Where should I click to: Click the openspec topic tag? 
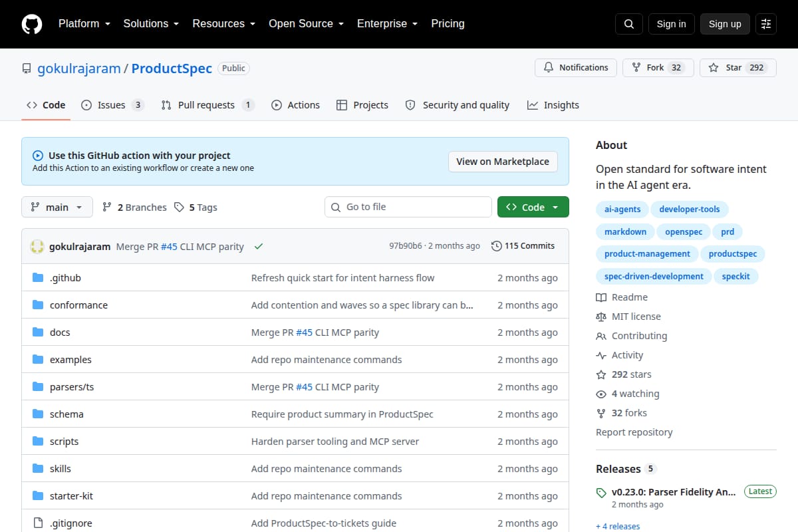[684, 232]
